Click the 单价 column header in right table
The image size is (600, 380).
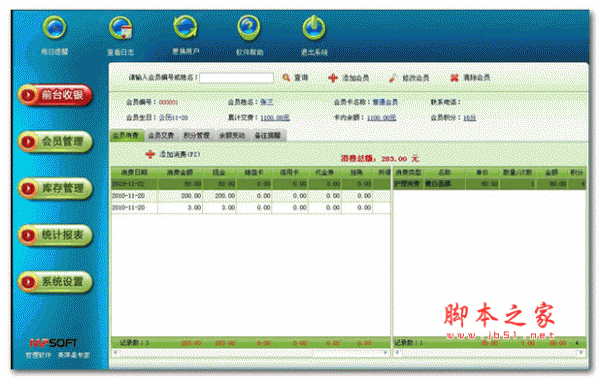(482, 173)
